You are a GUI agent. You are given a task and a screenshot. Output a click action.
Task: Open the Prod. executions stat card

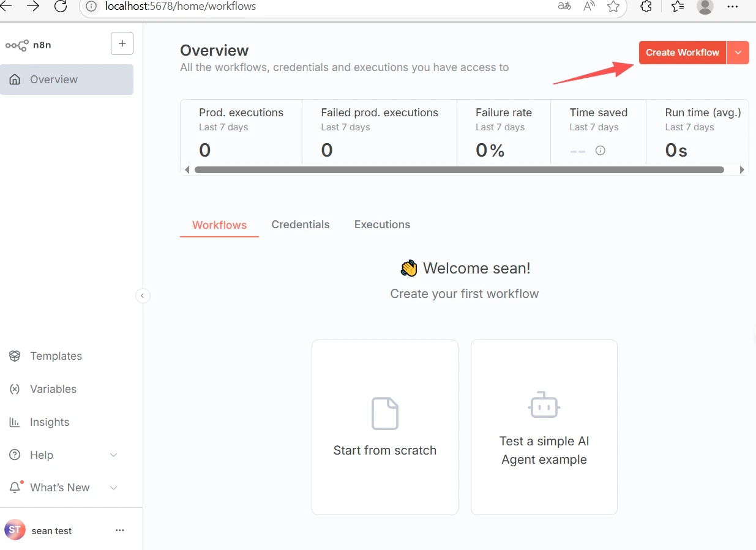tap(241, 132)
